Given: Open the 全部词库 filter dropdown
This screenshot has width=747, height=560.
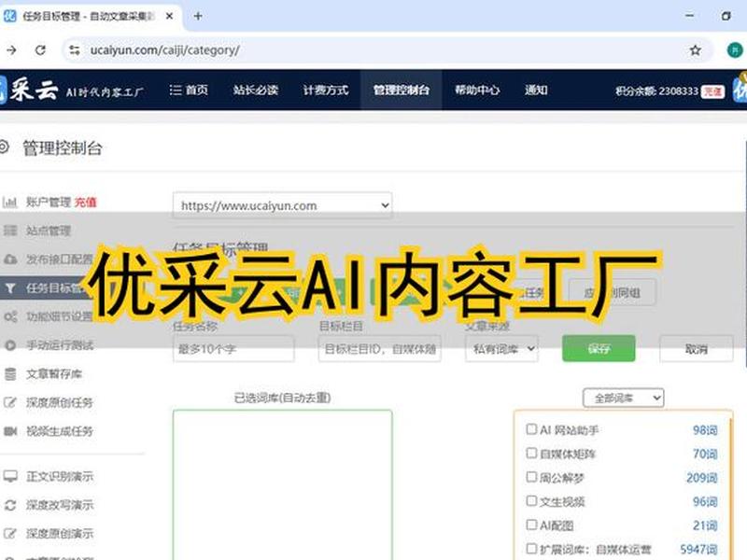Looking at the screenshot, I should tap(623, 398).
